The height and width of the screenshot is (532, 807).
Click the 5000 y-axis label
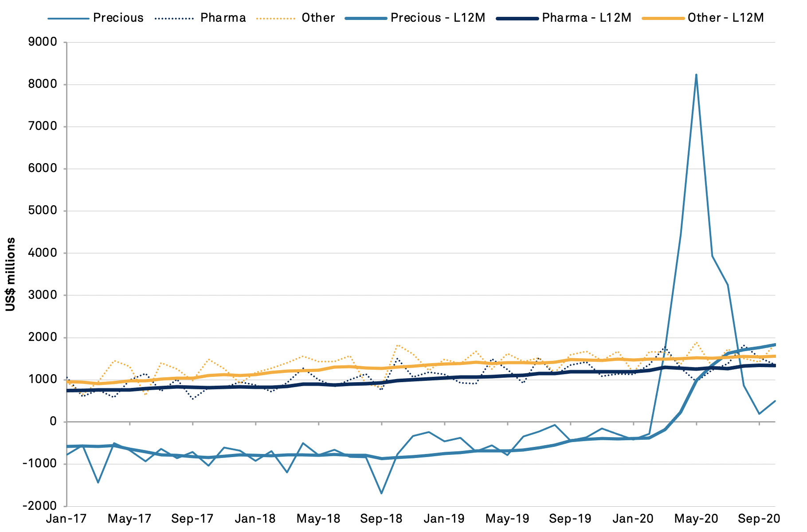tap(43, 211)
